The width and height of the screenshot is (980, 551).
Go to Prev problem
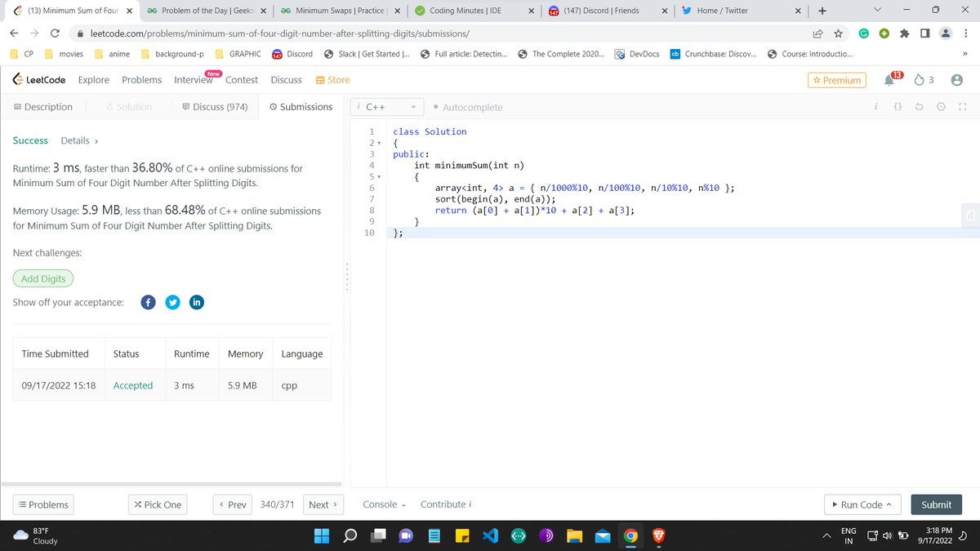tap(233, 504)
